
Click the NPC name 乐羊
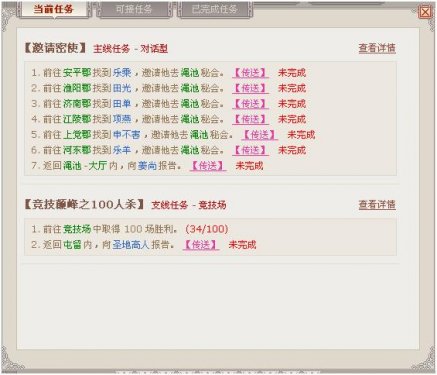pyautogui.click(x=122, y=150)
